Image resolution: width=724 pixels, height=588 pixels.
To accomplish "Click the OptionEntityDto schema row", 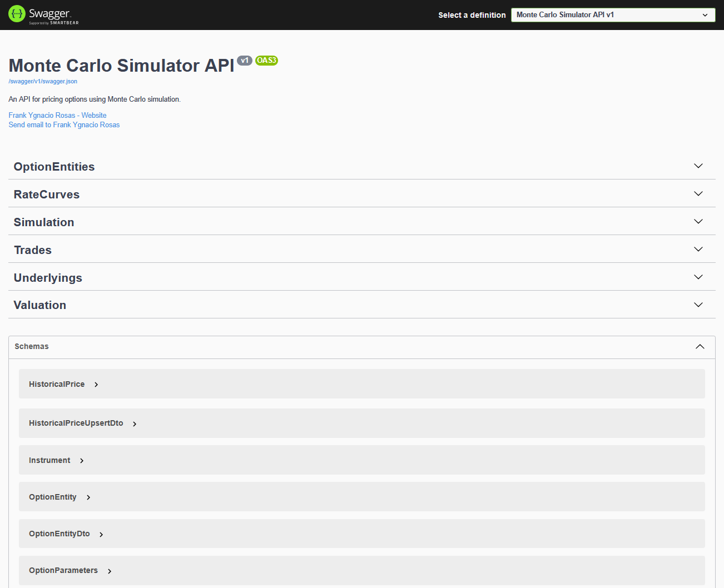I will (59, 534).
